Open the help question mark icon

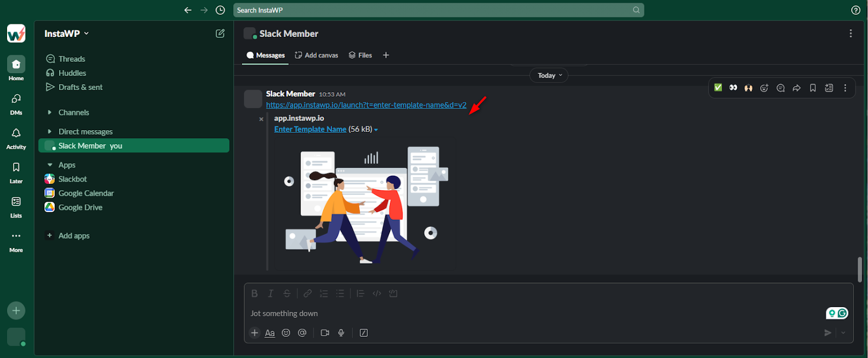click(x=856, y=10)
